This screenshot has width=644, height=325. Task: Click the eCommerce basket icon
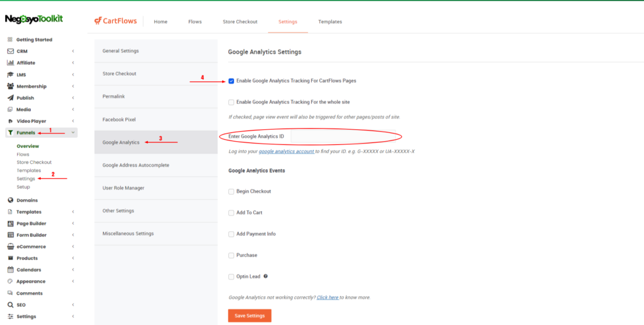[11, 246]
